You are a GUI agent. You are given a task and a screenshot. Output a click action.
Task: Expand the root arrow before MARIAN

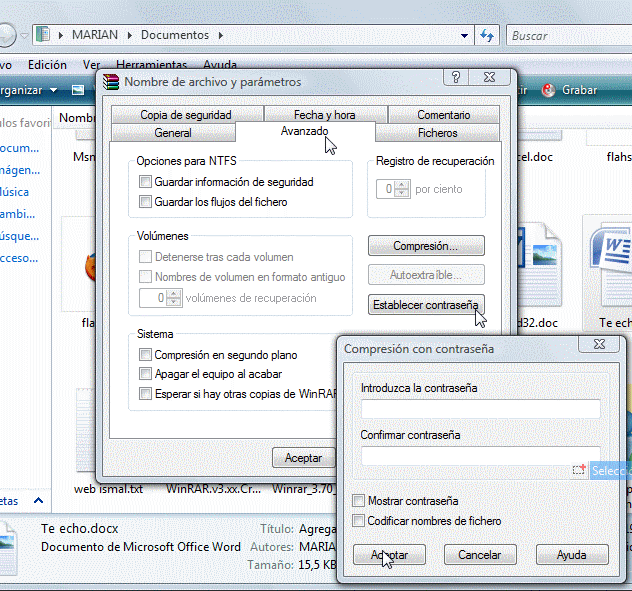coord(61,35)
